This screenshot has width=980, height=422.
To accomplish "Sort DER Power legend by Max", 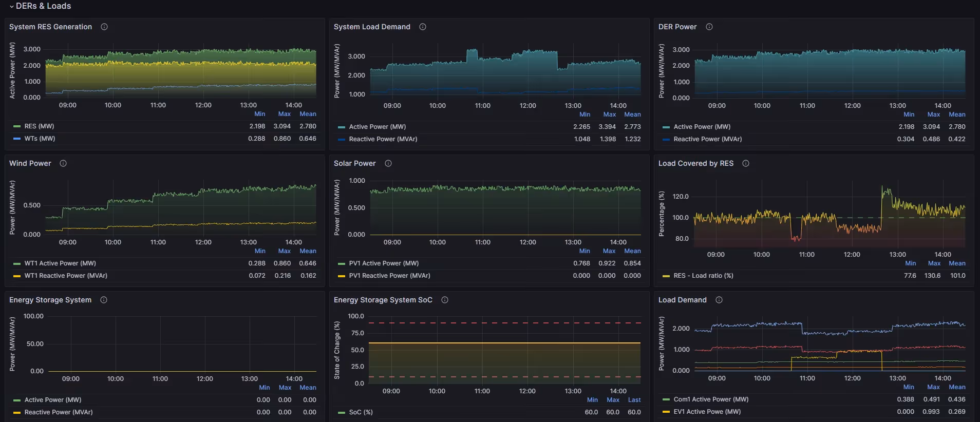I will (934, 114).
